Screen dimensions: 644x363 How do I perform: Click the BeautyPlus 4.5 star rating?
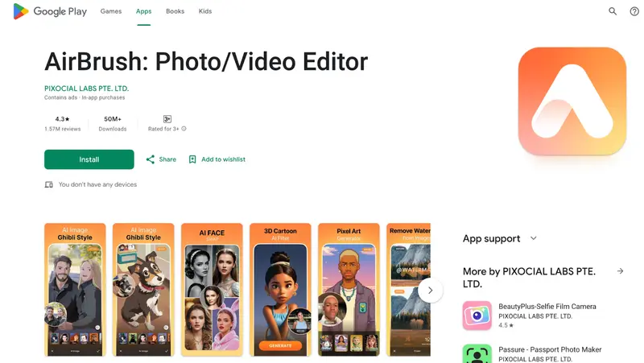506,325
